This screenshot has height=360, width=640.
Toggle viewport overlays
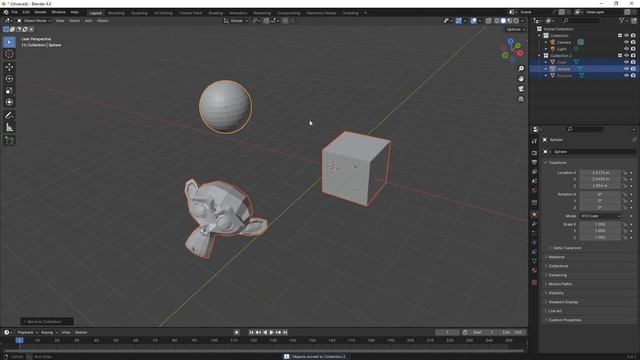pyautogui.click(x=473, y=20)
